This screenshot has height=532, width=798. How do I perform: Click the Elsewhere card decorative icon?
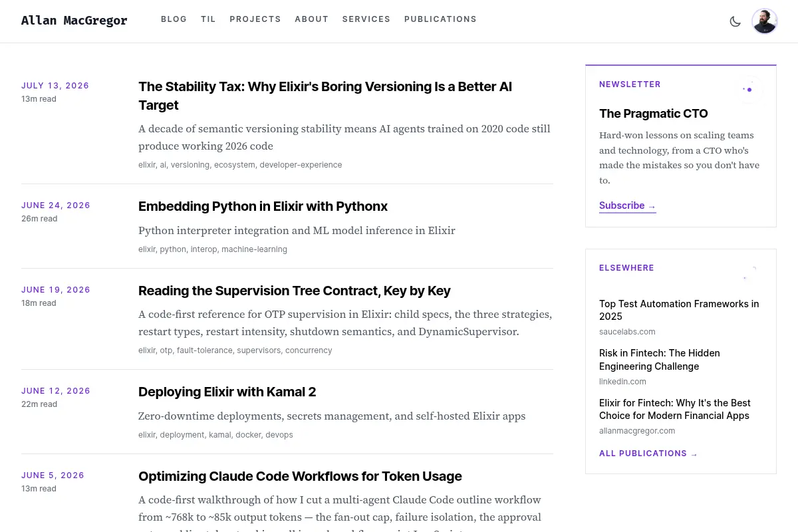pos(749,273)
